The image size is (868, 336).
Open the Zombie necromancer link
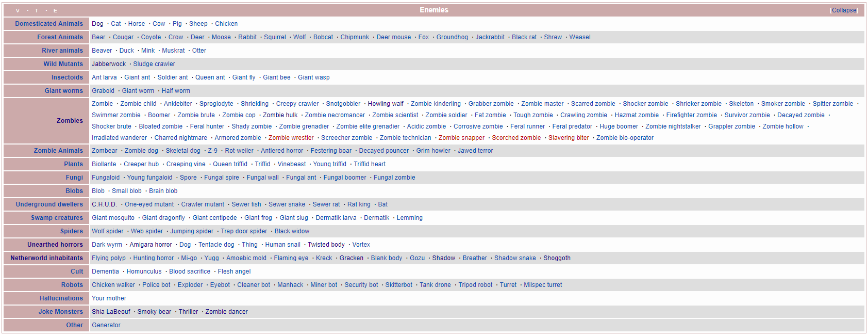[x=335, y=115]
